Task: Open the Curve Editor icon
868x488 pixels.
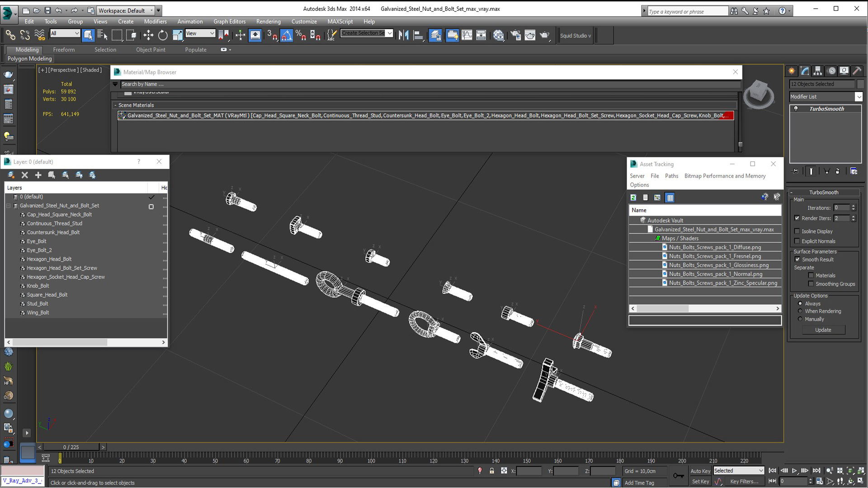Action: coord(467,35)
